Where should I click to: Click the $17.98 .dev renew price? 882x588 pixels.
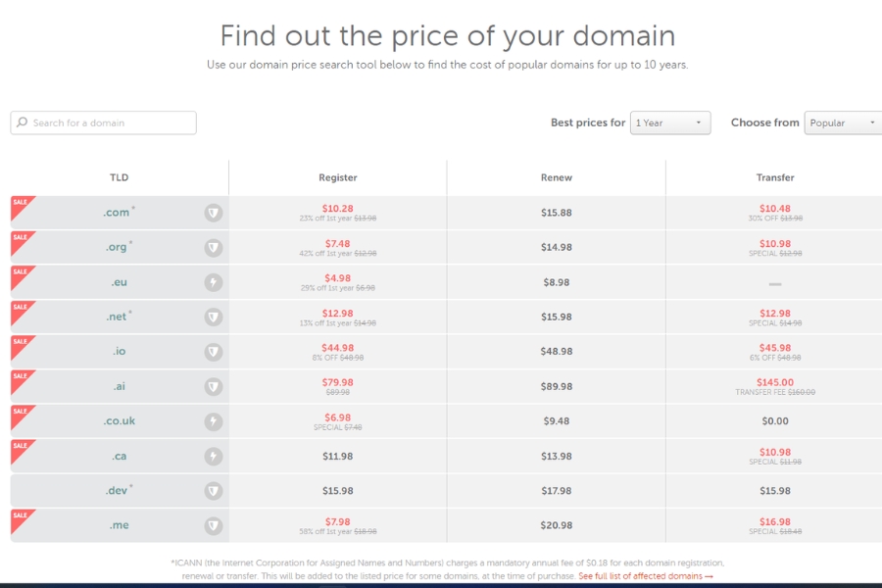tap(557, 491)
